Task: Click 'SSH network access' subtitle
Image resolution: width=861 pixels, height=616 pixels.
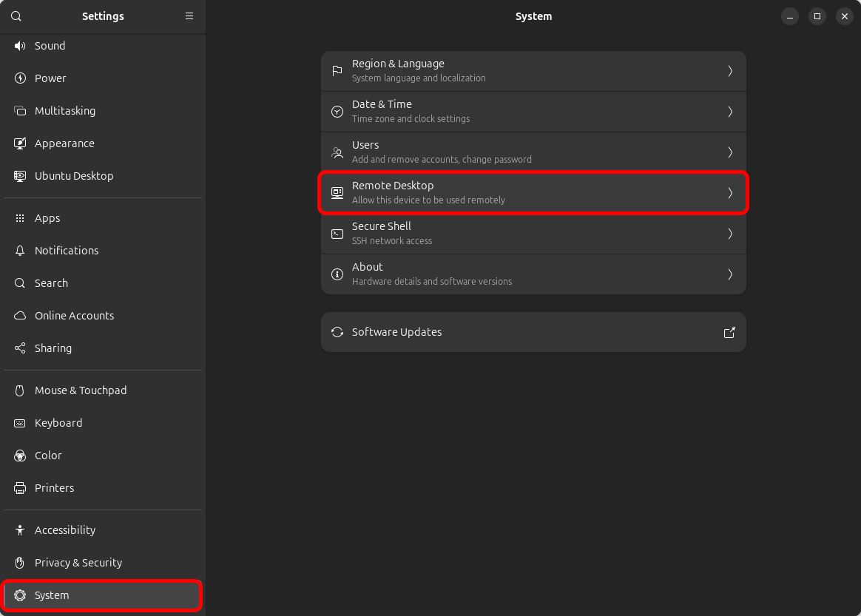Action: 392,241
